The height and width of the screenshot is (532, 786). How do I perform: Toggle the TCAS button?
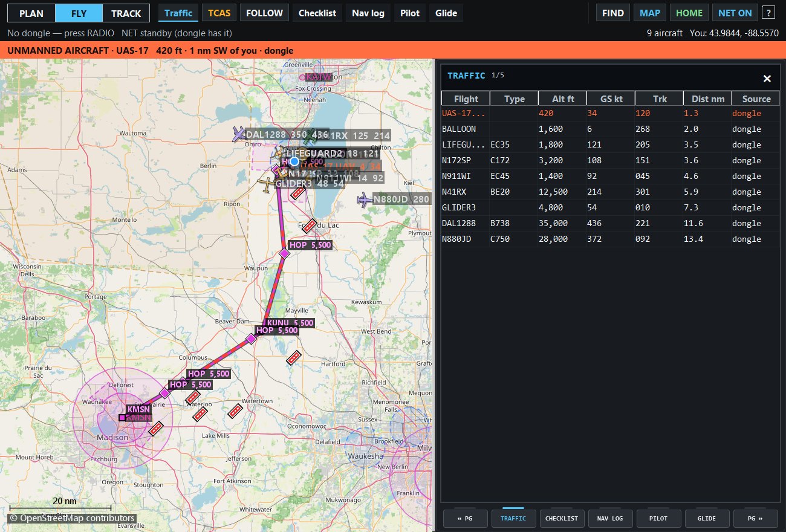pyautogui.click(x=219, y=13)
